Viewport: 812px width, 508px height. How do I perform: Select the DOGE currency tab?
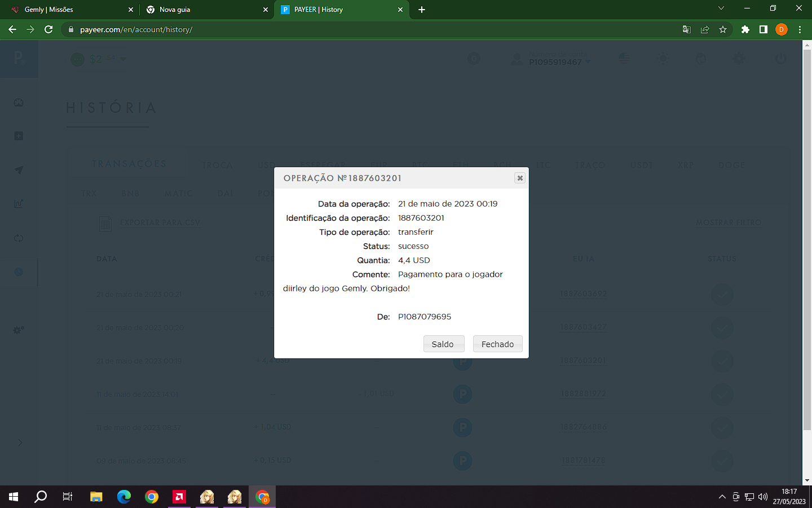coord(731,165)
